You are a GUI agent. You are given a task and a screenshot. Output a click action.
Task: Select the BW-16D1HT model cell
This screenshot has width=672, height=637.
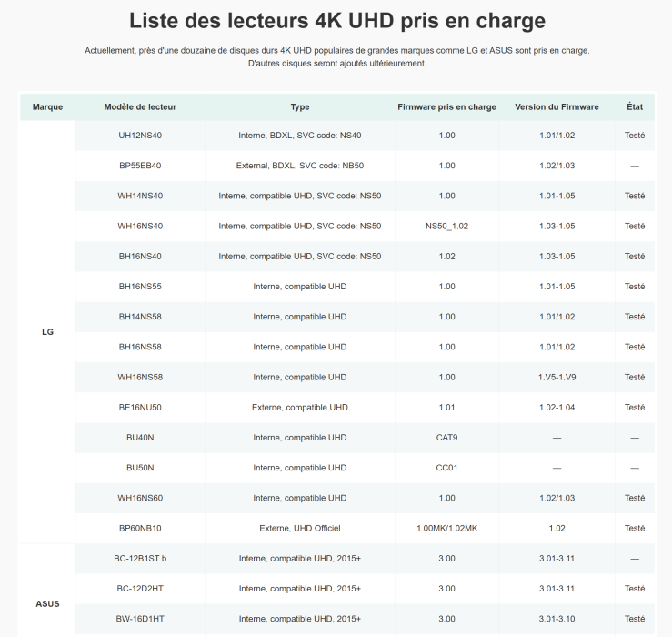coord(140,619)
